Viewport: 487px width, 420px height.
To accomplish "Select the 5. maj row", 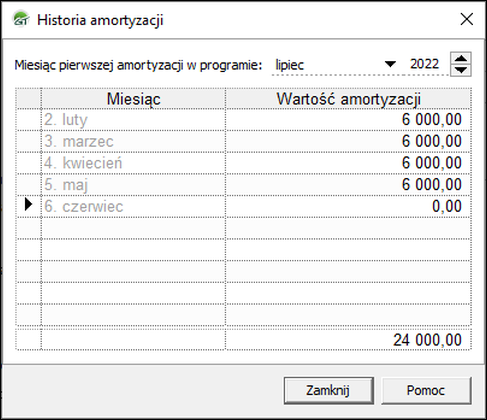I will pos(243,185).
